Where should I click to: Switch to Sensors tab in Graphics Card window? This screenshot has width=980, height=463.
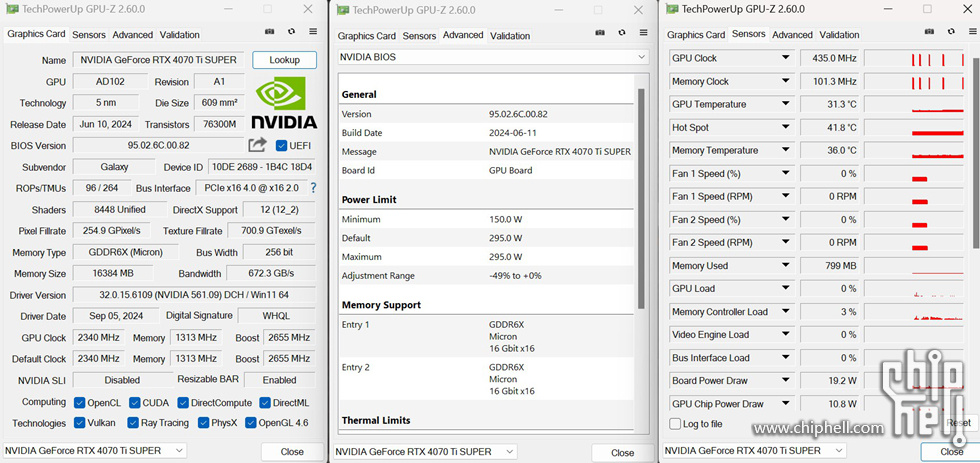click(89, 35)
